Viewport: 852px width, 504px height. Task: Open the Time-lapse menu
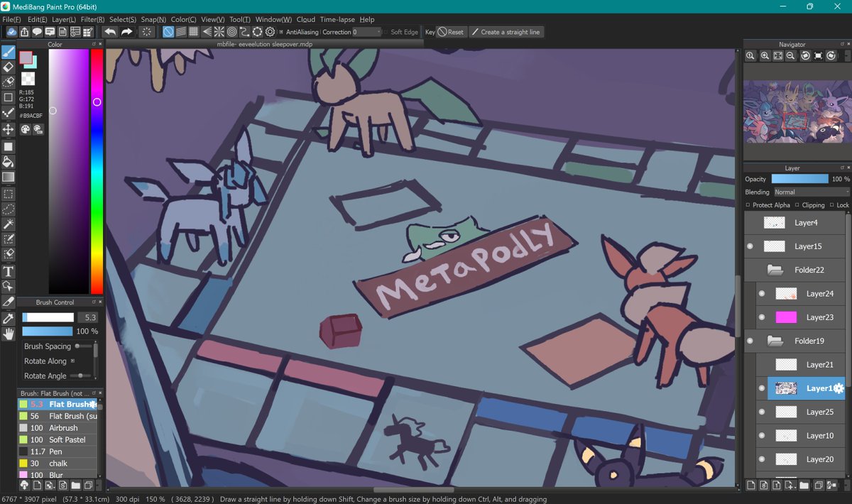tap(337, 19)
